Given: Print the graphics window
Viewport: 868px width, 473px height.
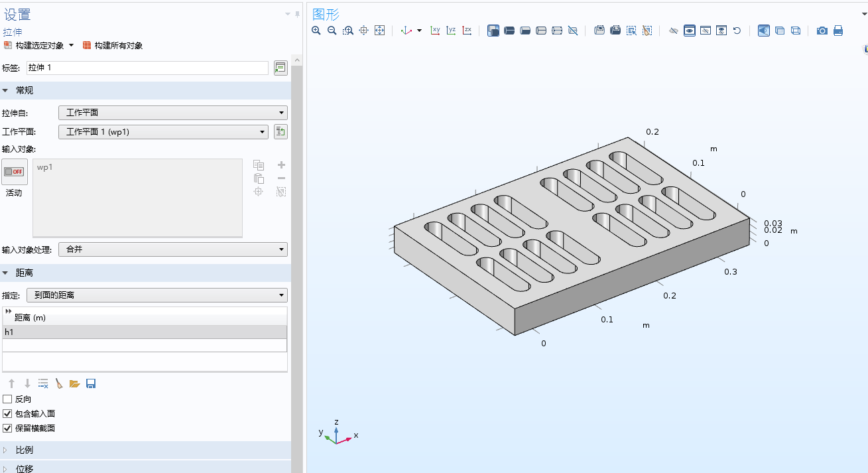Looking at the screenshot, I should pos(838,31).
